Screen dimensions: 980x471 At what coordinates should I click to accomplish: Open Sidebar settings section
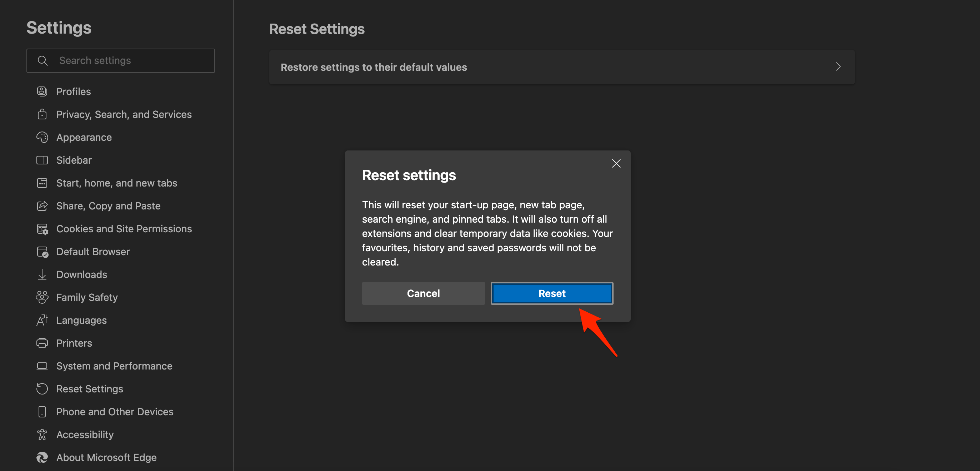point(74,160)
